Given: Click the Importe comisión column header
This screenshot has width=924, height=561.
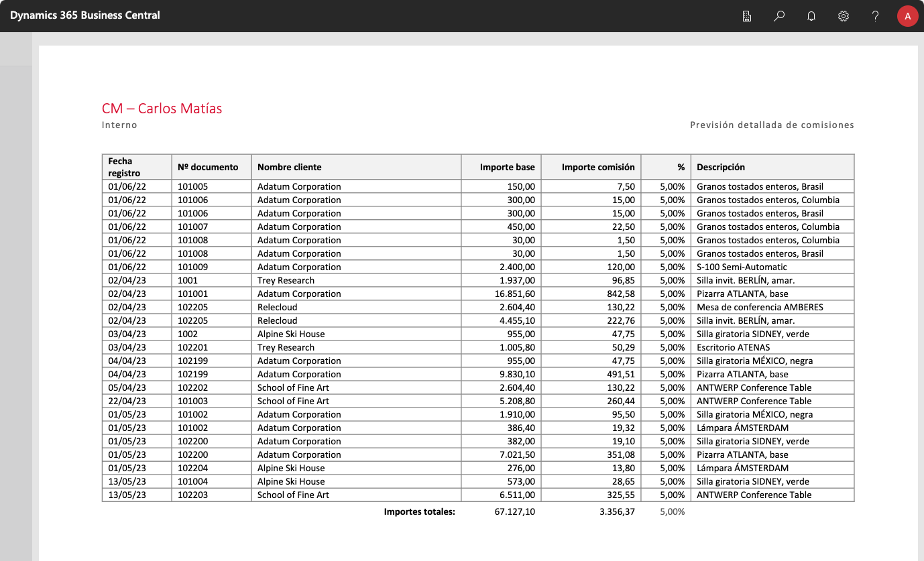Looking at the screenshot, I should (x=591, y=167).
